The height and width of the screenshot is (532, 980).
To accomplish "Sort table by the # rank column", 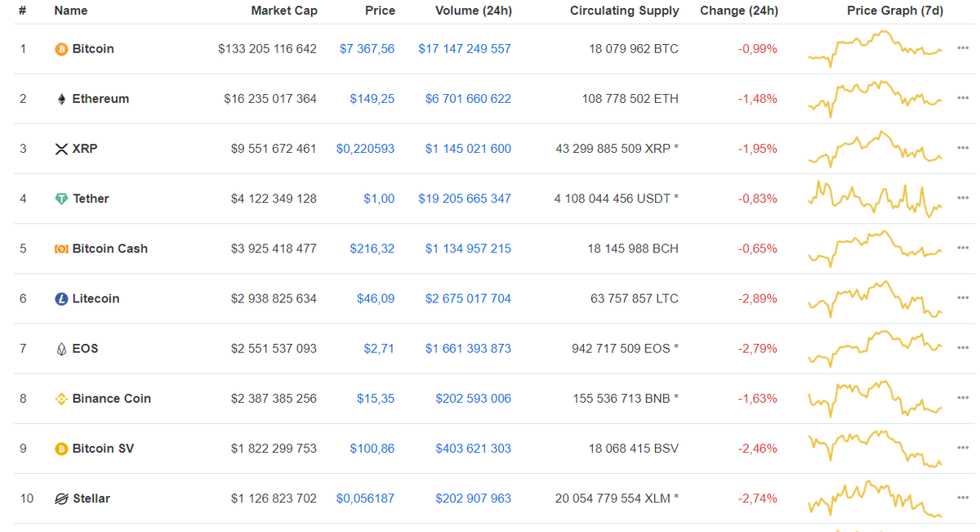I will coord(23,11).
